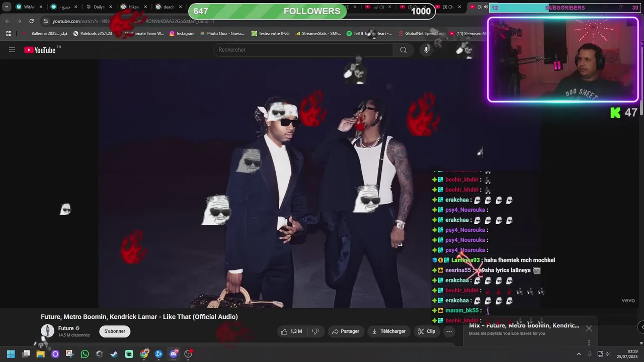Switch to the Dailyn browser tab
The height and width of the screenshot is (362, 644).
pos(99,7)
